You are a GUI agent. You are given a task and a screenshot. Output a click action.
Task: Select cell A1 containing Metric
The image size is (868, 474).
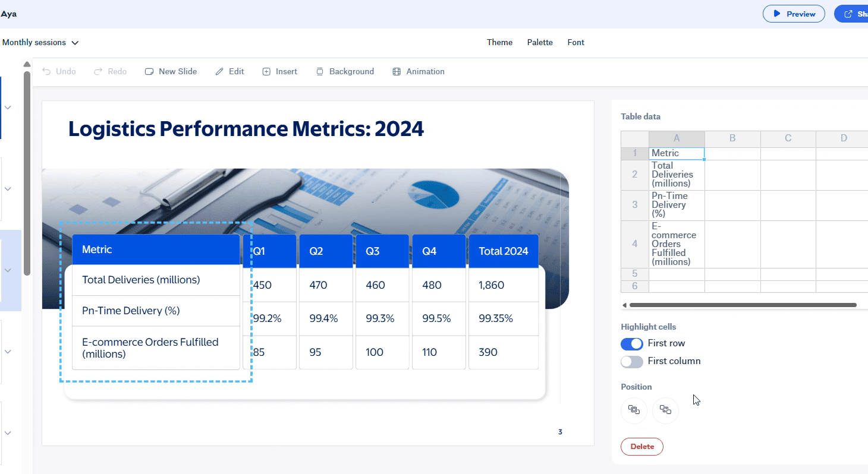coord(677,153)
